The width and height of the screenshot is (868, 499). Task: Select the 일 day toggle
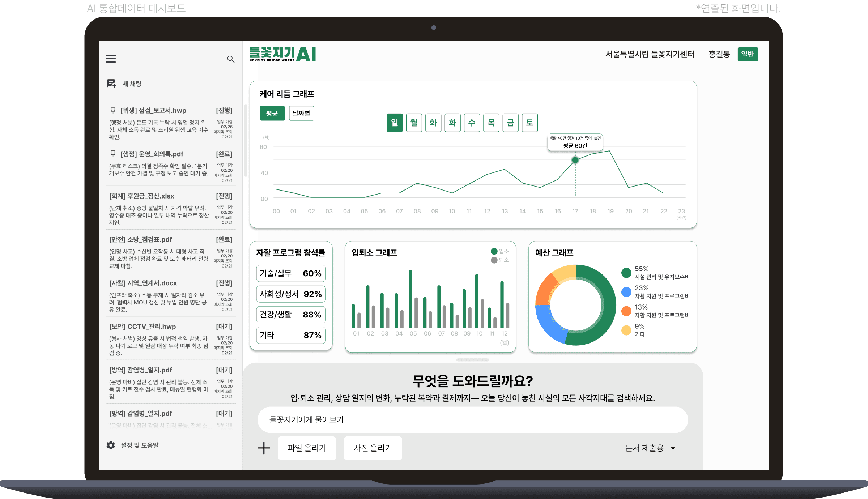point(395,123)
